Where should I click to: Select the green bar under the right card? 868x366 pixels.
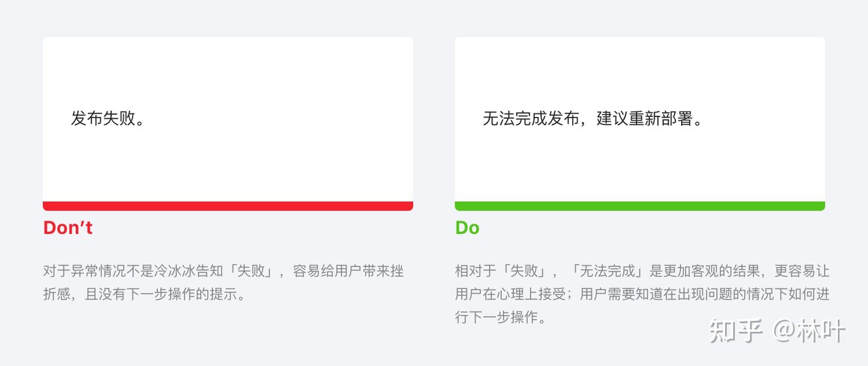(640, 206)
